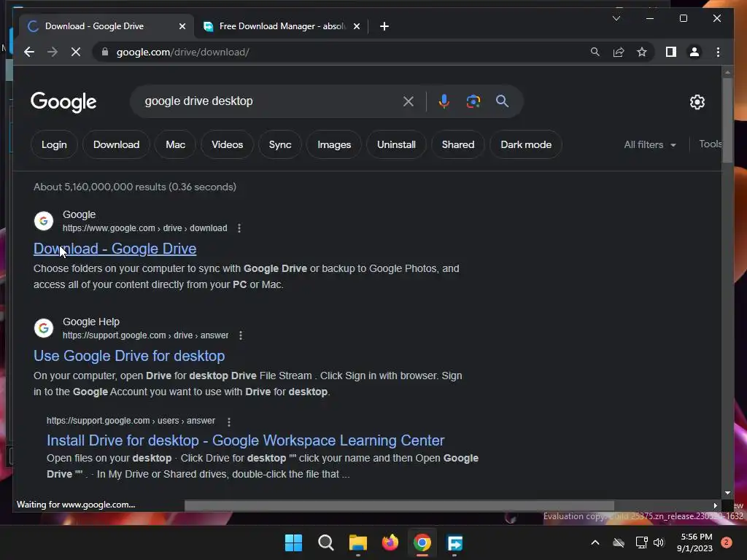Search by image with Lens icon
This screenshot has height=560, width=747.
[473, 101]
